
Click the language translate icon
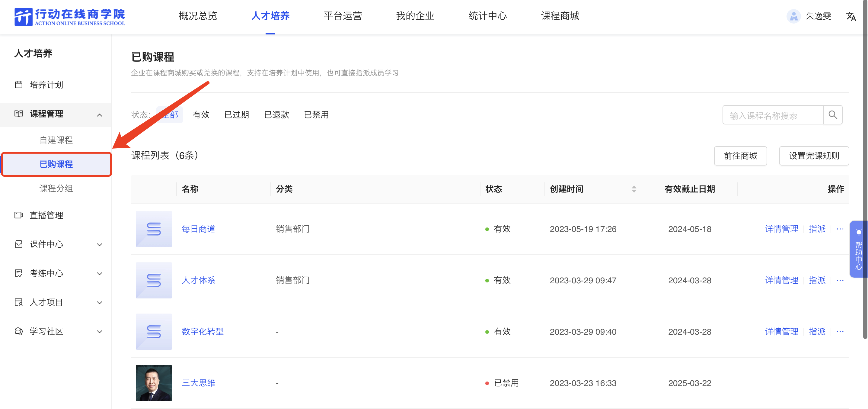pyautogui.click(x=850, y=16)
